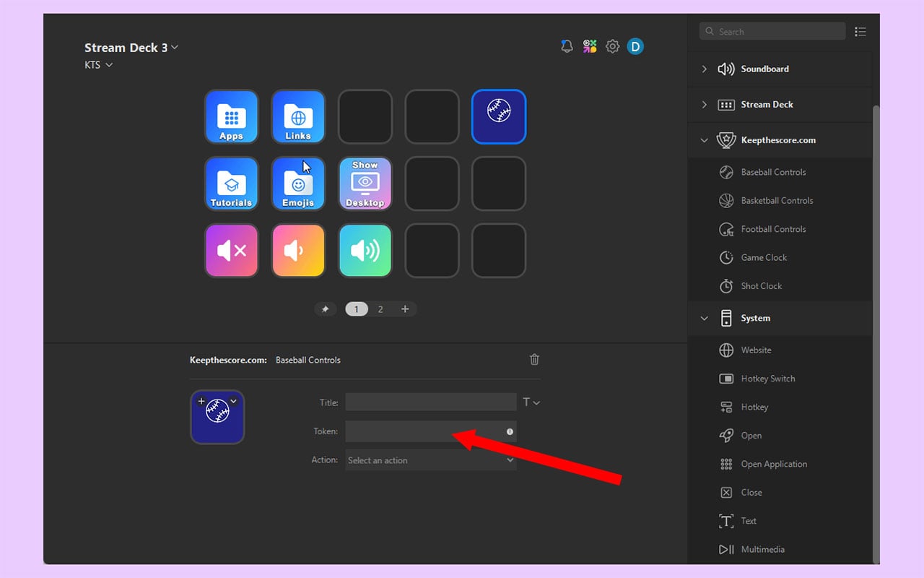Switch to page 2
The width and height of the screenshot is (924, 578).
click(x=380, y=309)
